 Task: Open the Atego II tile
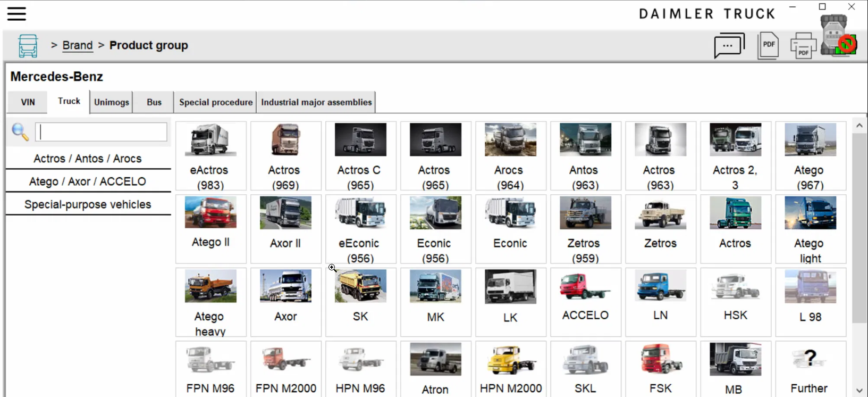[211, 229]
